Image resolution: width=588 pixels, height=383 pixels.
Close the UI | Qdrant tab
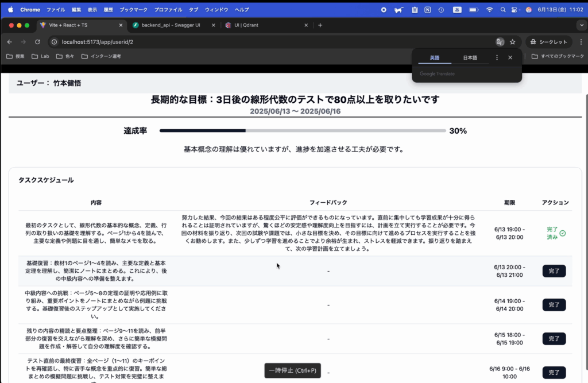[306, 25]
